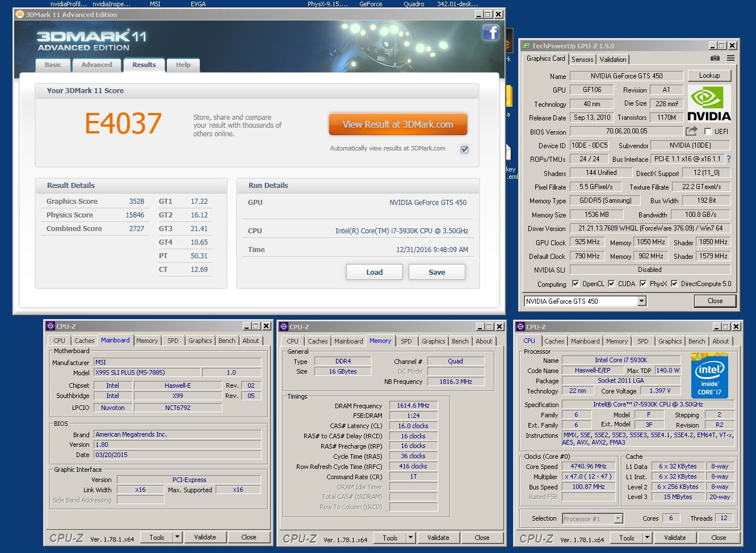Click Validate in the Mainboard CPU-Z window

pos(205,537)
